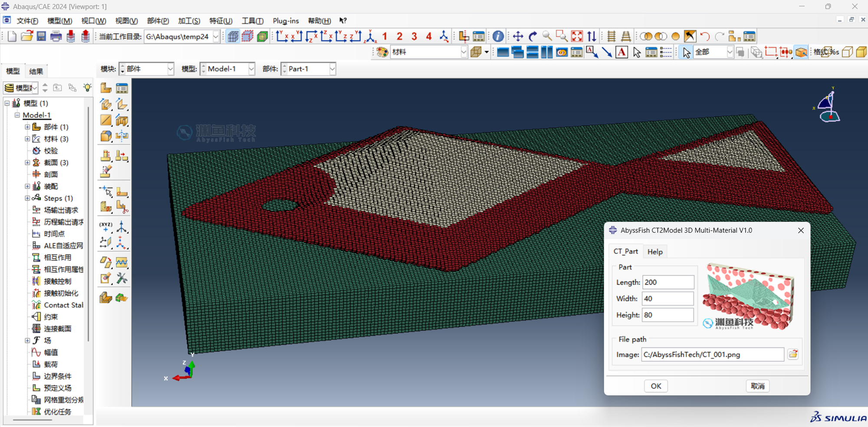This screenshot has width=868, height=427.
Task: Click the 取消 cancel button
Action: click(x=758, y=386)
